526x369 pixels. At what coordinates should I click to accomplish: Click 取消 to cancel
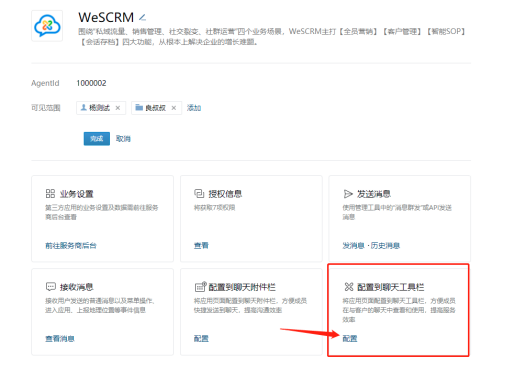point(123,139)
